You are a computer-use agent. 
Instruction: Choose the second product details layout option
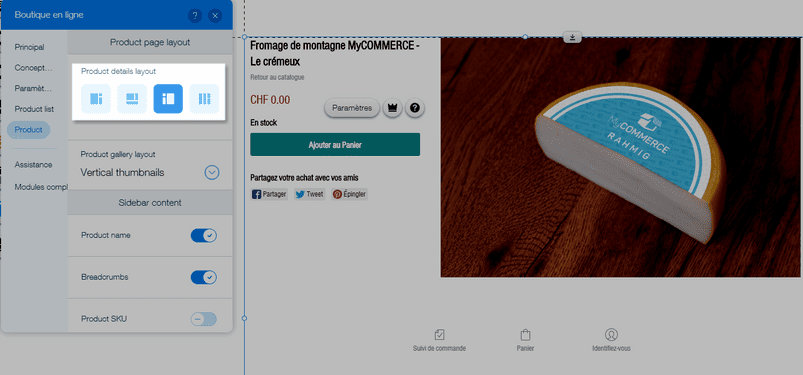132,99
